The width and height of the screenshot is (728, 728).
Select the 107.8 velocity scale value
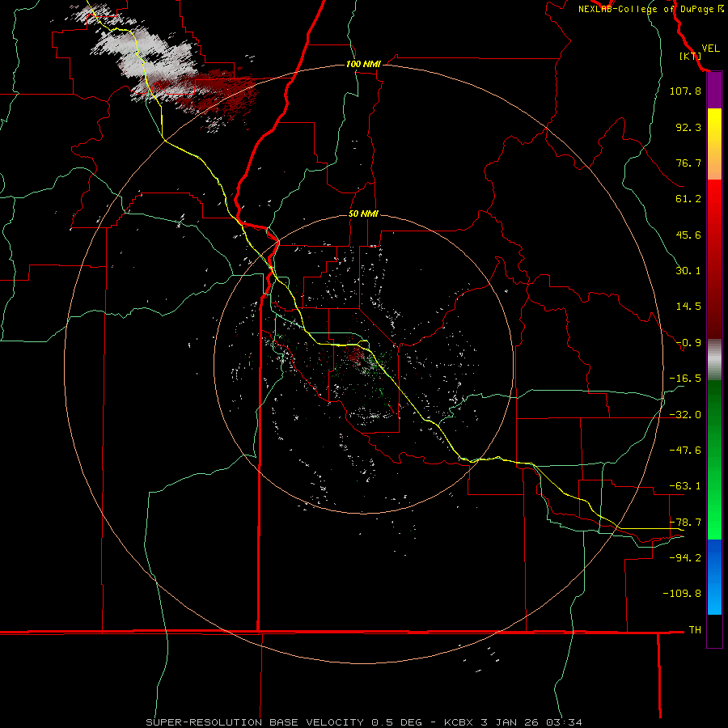685,91
